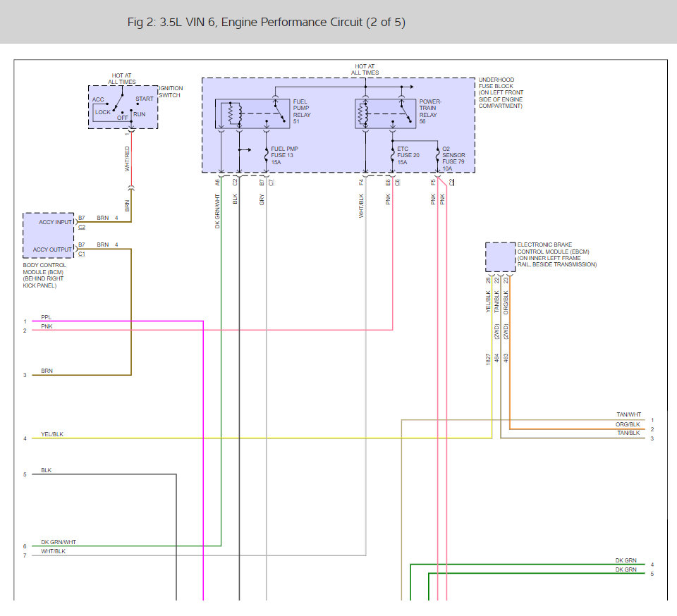Click the FUEL PMP FUSE 13 15A label

coord(284,155)
